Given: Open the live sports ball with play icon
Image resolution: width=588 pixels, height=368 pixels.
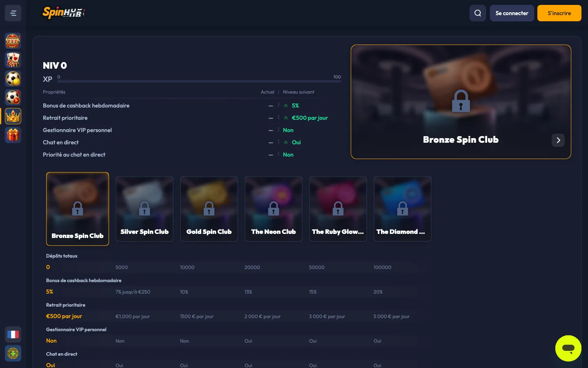Looking at the screenshot, I should point(13,97).
